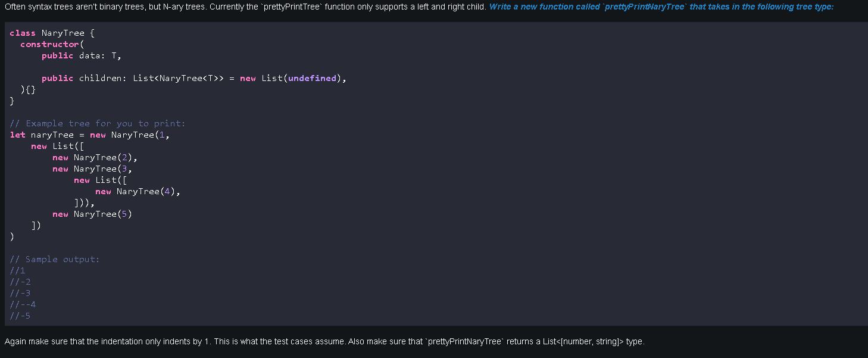Click the undefined keyword in yellow

tap(312, 78)
